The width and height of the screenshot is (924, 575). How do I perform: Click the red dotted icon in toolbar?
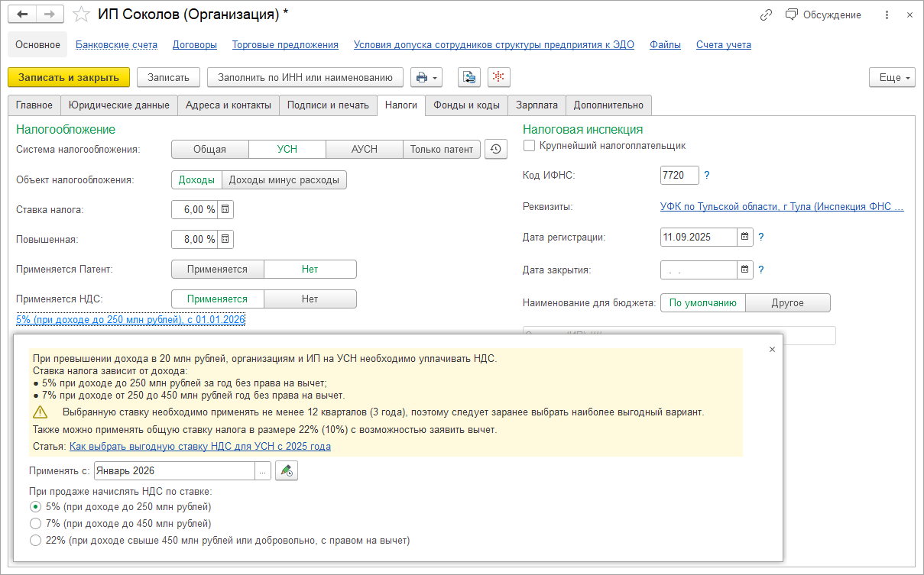tap(498, 77)
